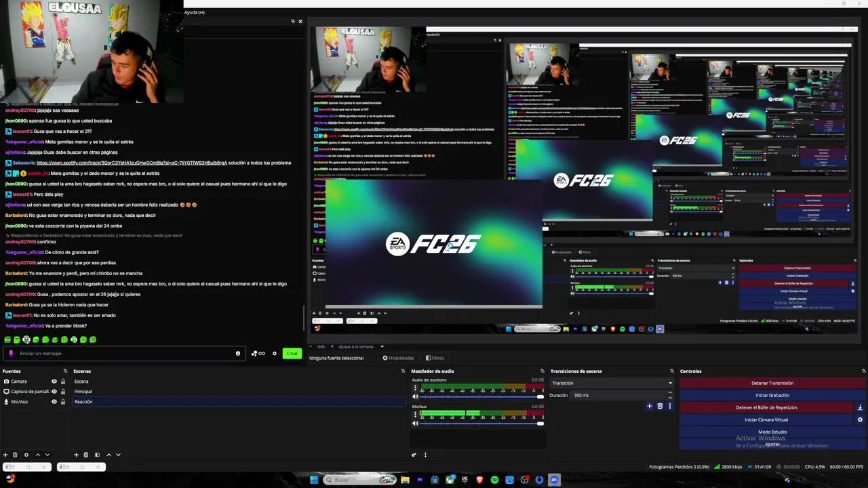Undock the Controles panel
868x488 pixels.
(863, 371)
